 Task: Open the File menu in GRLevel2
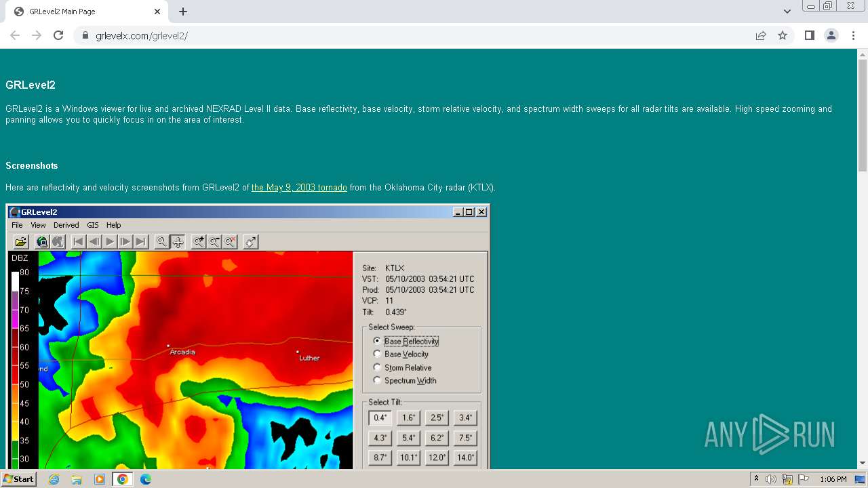(17, 225)
